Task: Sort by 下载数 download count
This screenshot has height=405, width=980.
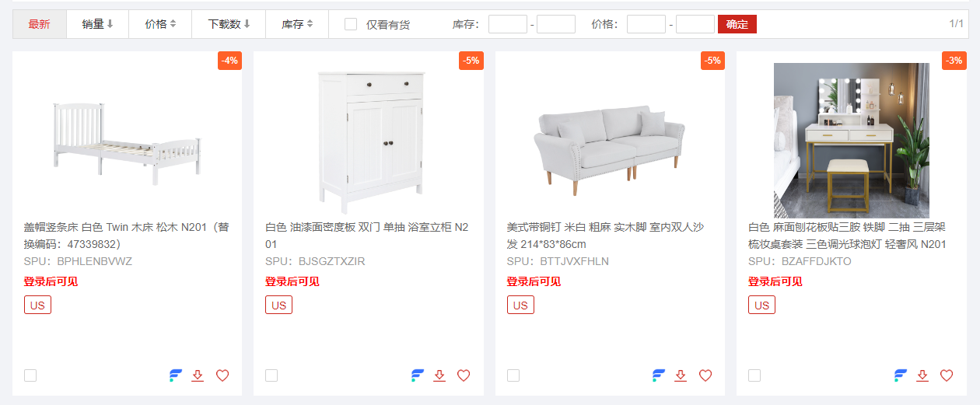Action: pos(229,24)
